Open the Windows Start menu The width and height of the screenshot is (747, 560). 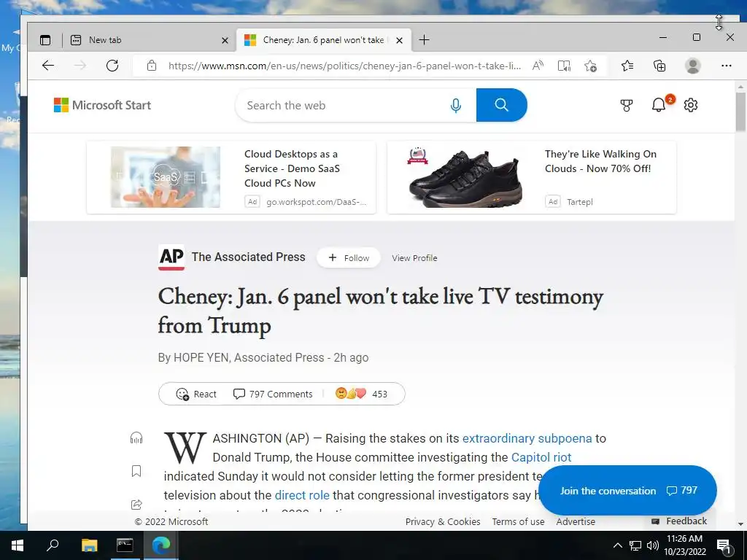[x=18, y=545]
